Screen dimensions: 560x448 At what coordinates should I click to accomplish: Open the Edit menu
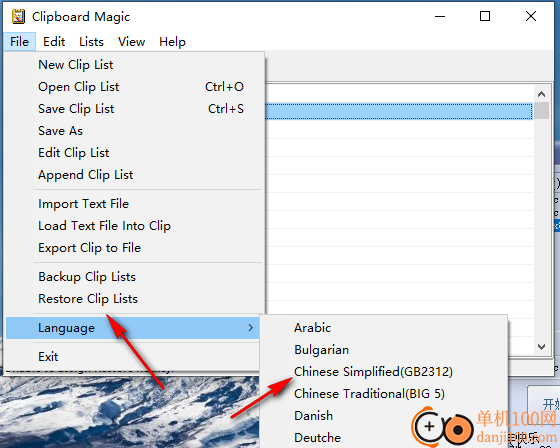[x=54, y=42]
